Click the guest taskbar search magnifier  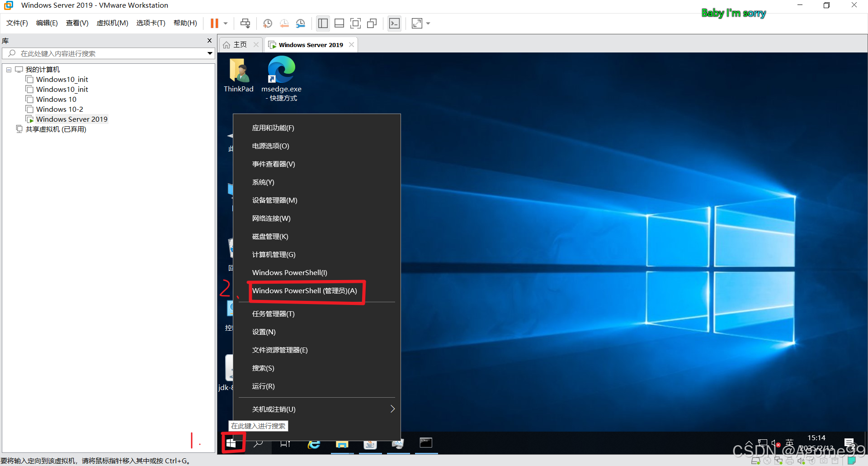click(258, 443)
